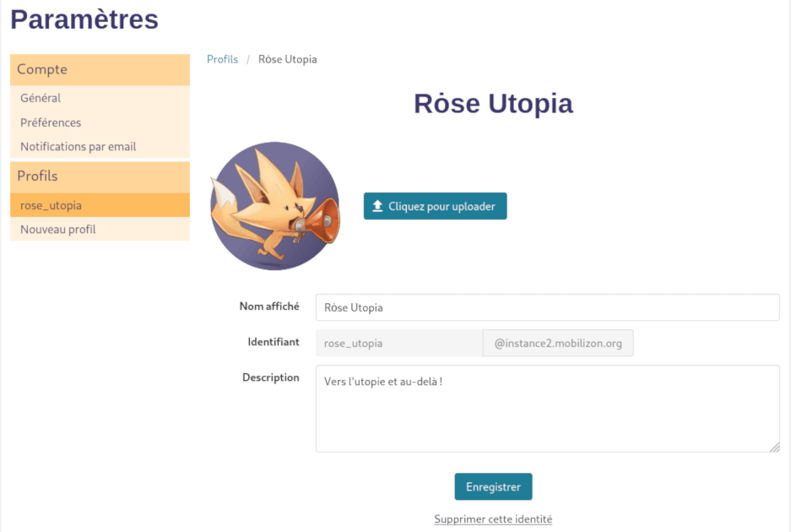Follow the Profils breadcrumb link
Viewport: 791px width, 532px height.
[x=223, y=59]
